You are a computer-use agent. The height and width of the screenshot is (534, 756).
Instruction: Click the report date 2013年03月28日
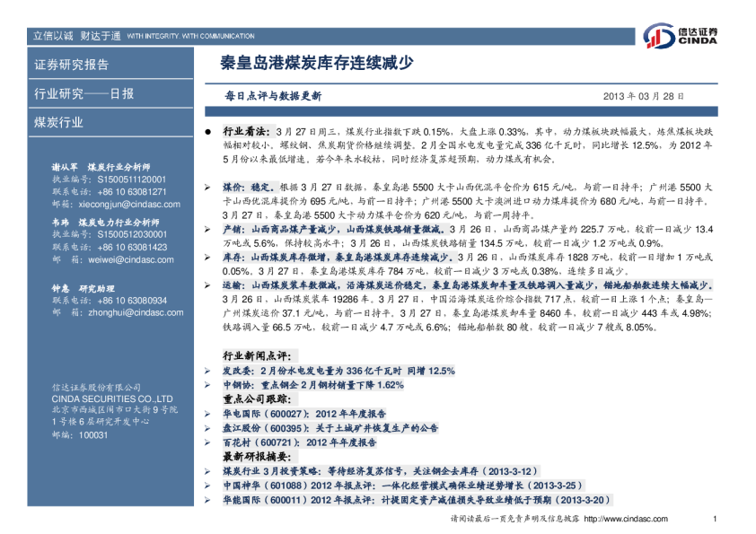coord(643,95)
